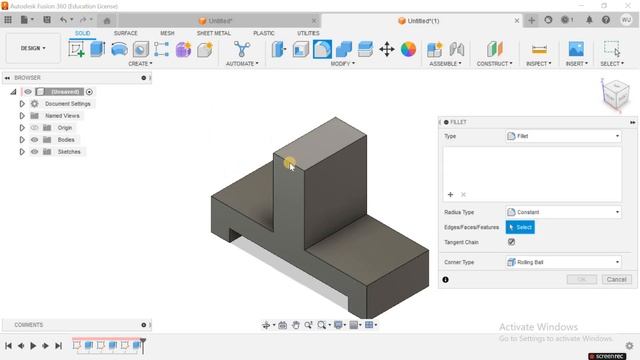
Task: Select the Insert image tool
Action: click(576, 49)
